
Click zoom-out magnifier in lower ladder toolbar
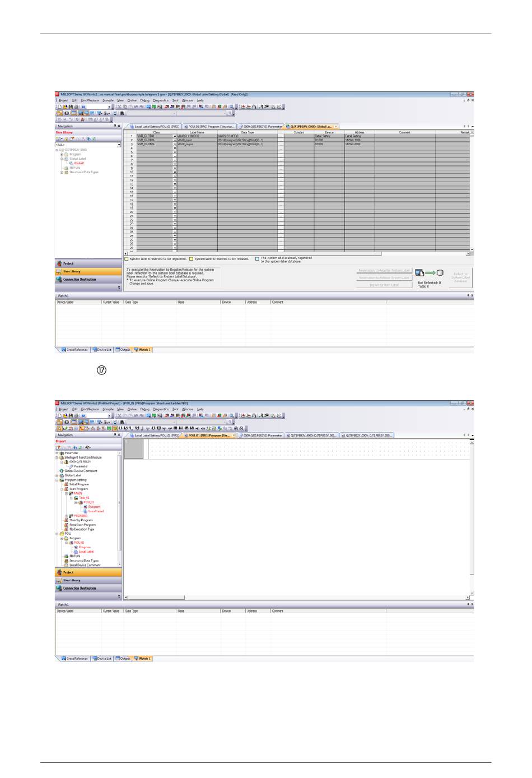[x=241, y=428]
